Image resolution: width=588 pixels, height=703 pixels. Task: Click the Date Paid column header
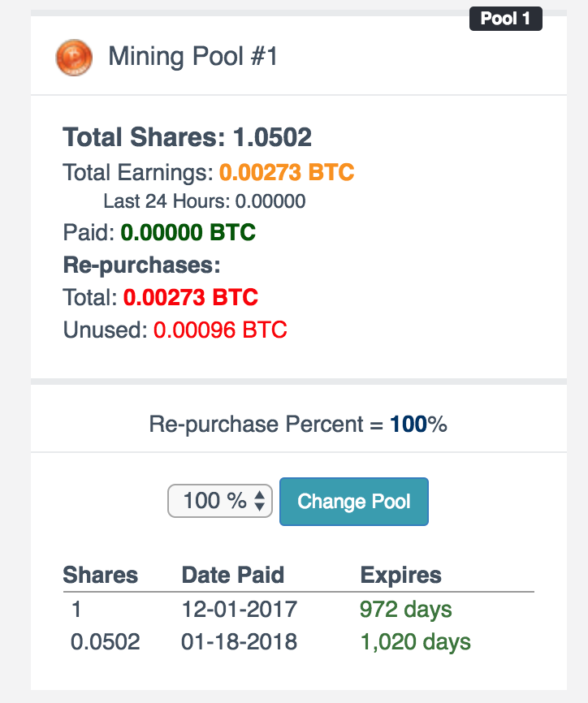pos(233,575)
